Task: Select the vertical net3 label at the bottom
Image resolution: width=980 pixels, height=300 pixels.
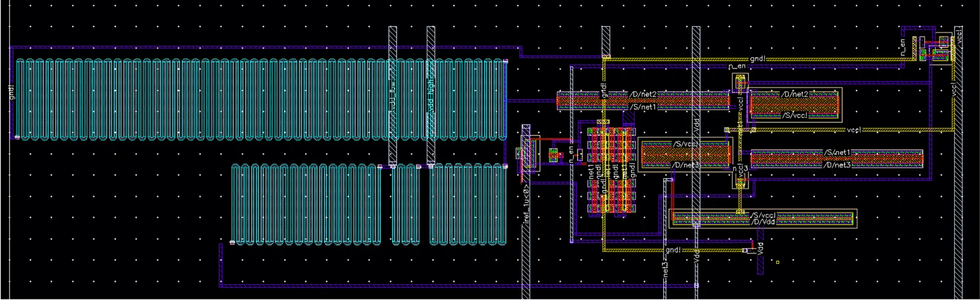Action: click(x=665, y=269)
